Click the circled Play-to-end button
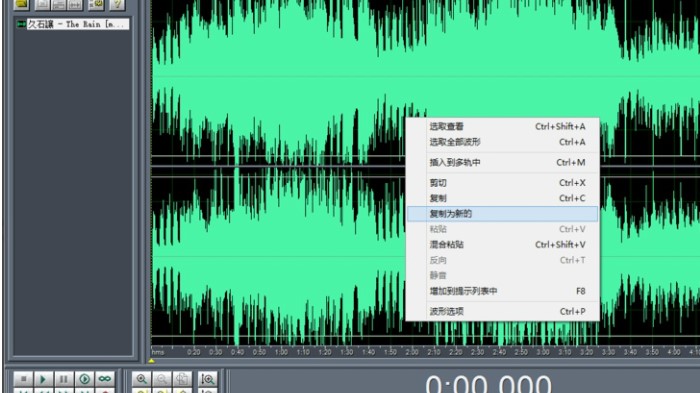The width and height of the screenshot is (700, 393). (84, 379)
